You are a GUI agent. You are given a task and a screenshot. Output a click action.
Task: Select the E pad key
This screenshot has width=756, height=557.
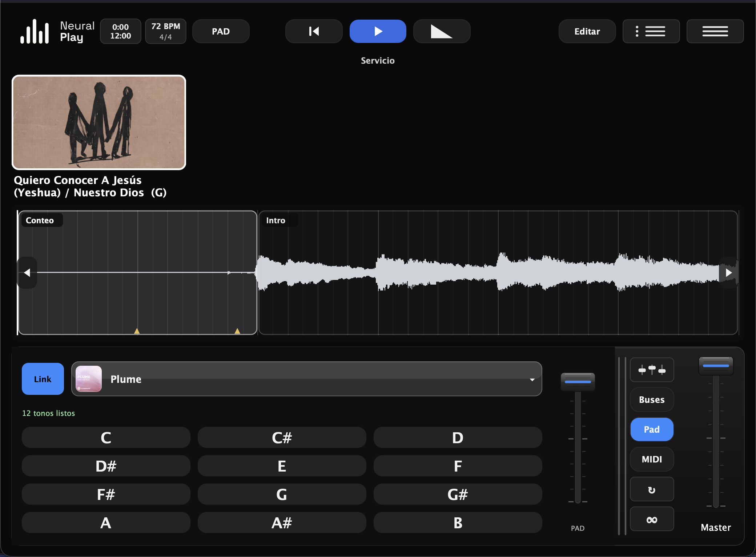pos(282,466)
